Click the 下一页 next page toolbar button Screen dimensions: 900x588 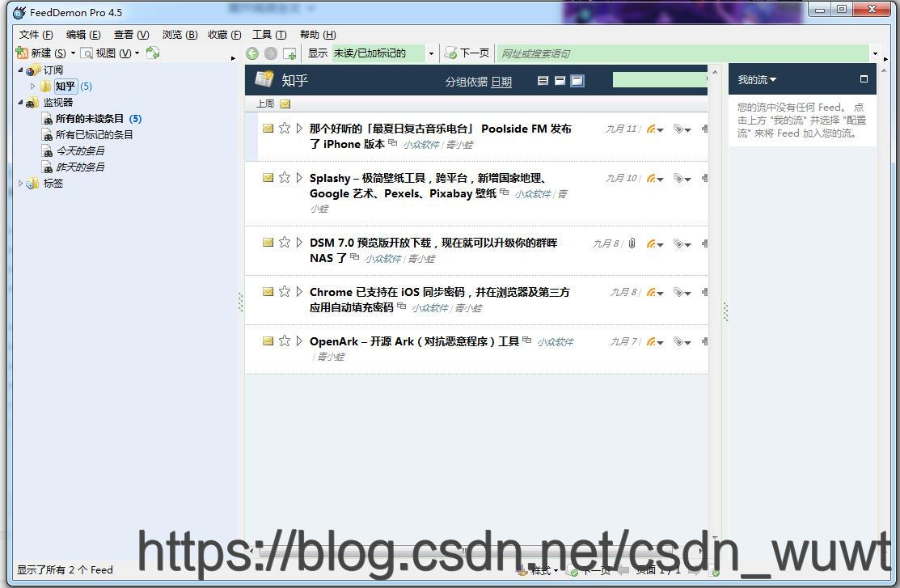coord(467,53)
